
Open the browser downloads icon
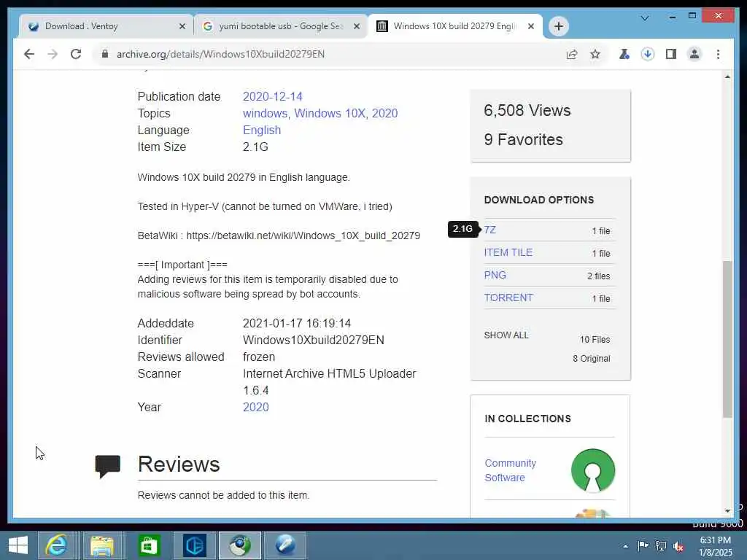coord(648,54)
